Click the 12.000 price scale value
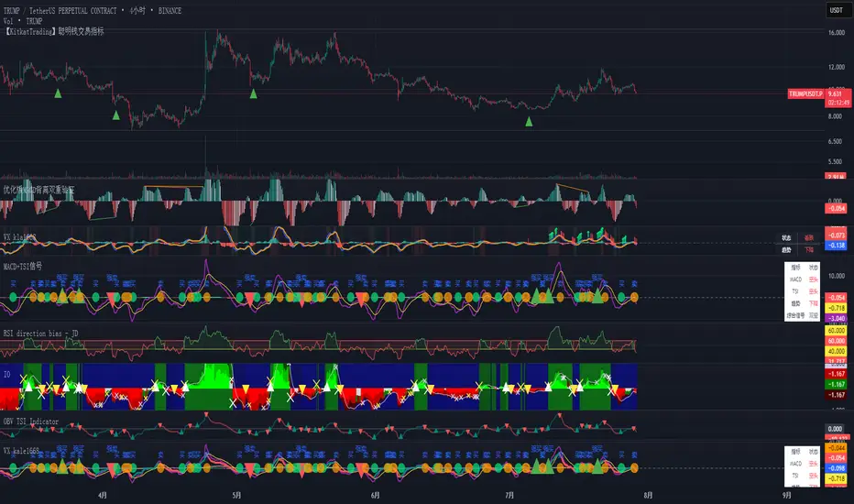Viewport: 854px width, 504px height. coord(836,68)
